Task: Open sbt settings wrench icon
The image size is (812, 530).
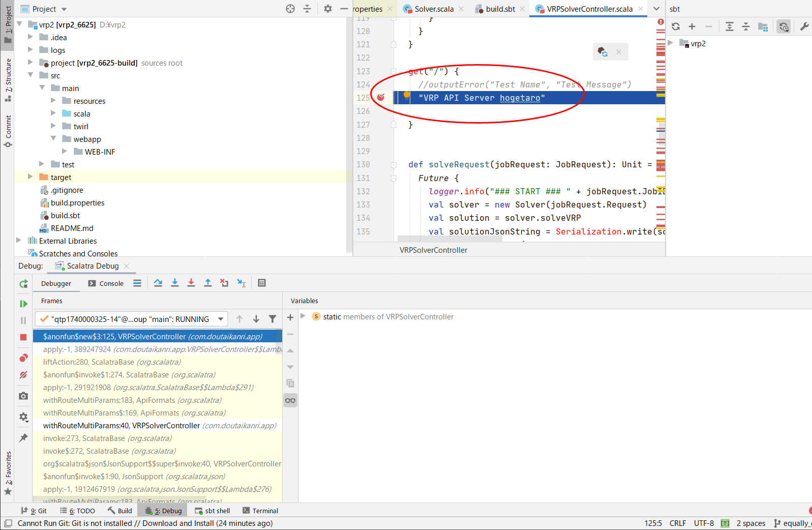Action: click(804, 26)
